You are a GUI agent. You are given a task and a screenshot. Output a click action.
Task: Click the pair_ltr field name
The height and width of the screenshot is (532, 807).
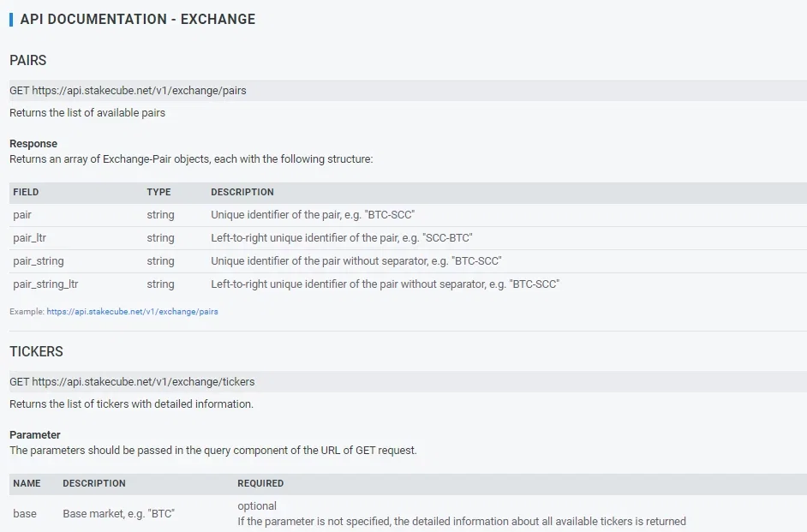click(x=29, y=237)
